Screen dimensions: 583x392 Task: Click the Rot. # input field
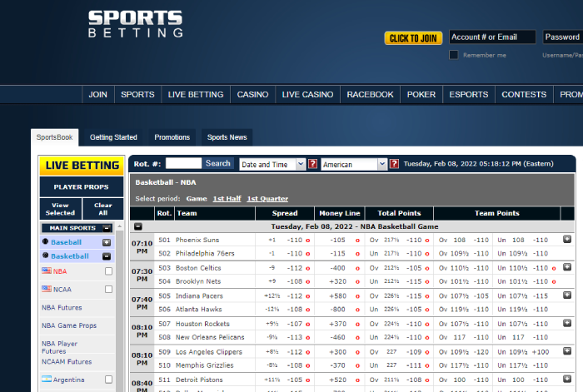[x=183, y=163]
